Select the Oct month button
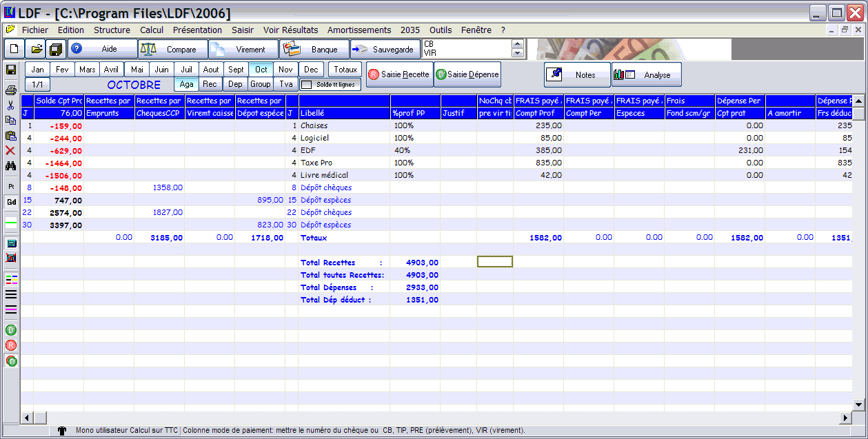 [x=261, y=70]
